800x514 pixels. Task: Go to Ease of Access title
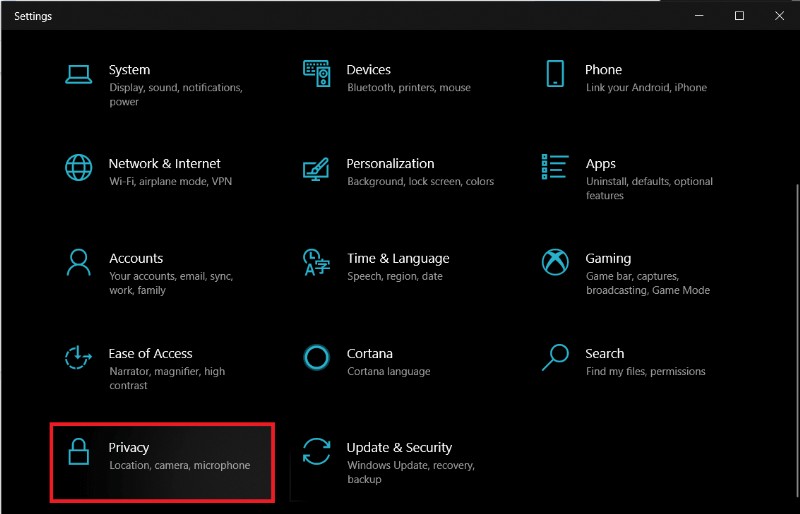point(151,354)
